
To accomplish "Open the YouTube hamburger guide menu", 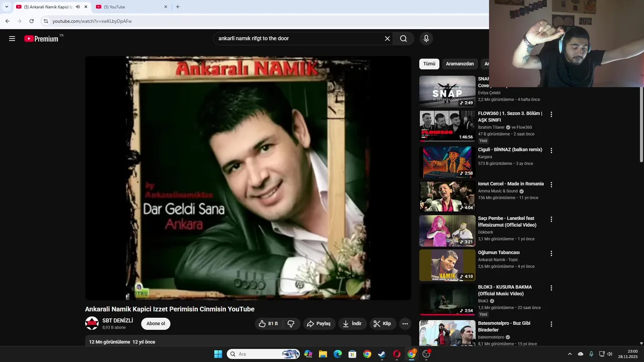I will click(x=12, y=39).
